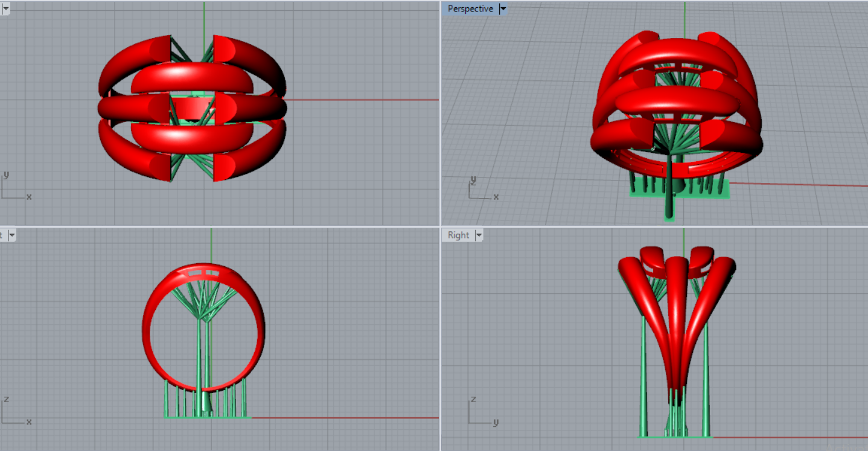Viewport: 868px width, 451px height.
Task: Expand the Top viewport menu arrow
Action: click(x=5, y=9)
